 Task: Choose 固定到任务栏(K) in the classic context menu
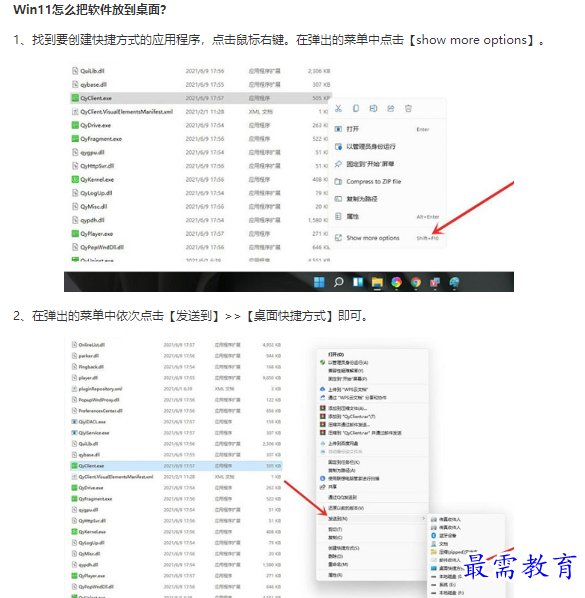[372, 462]
